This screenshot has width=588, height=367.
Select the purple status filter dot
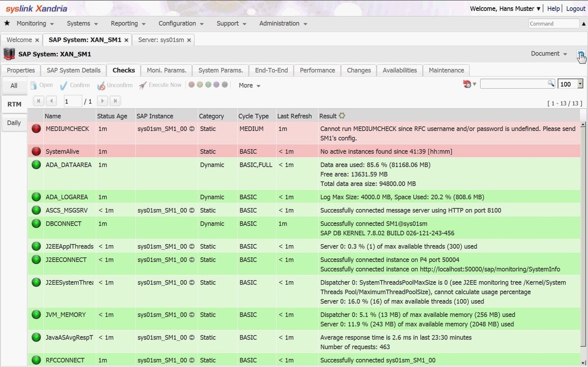click(x=217, y=85)
